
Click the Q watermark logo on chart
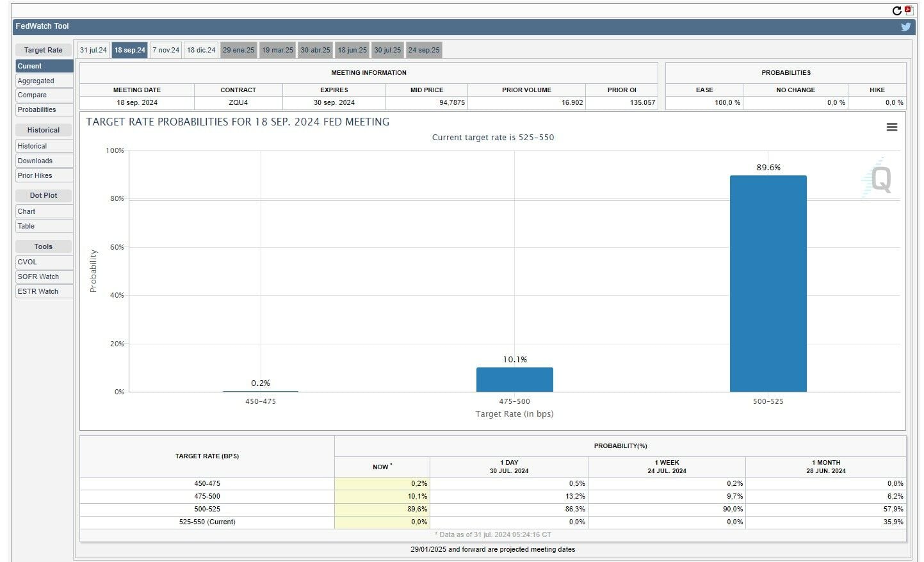click(x=880, y=179)
